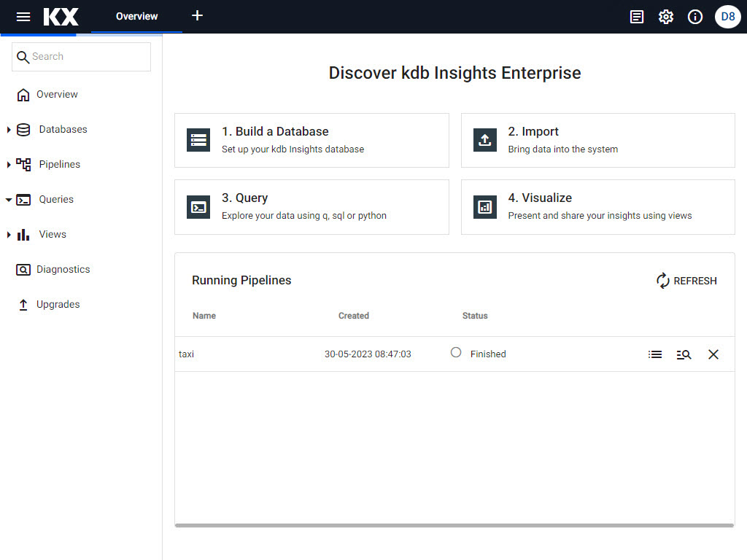Click the refresh circular arrows icon
The image size is (747, 560).
click(x=662, y=281)
